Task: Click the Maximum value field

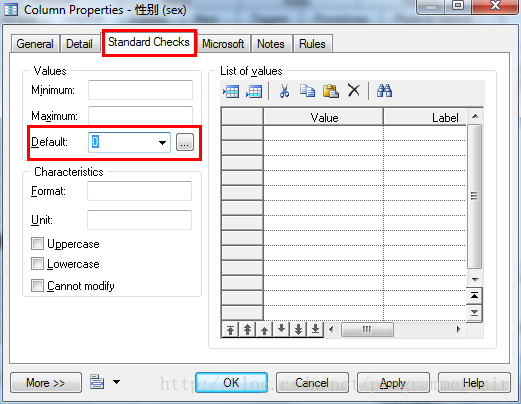Action: tap(140, 116)
